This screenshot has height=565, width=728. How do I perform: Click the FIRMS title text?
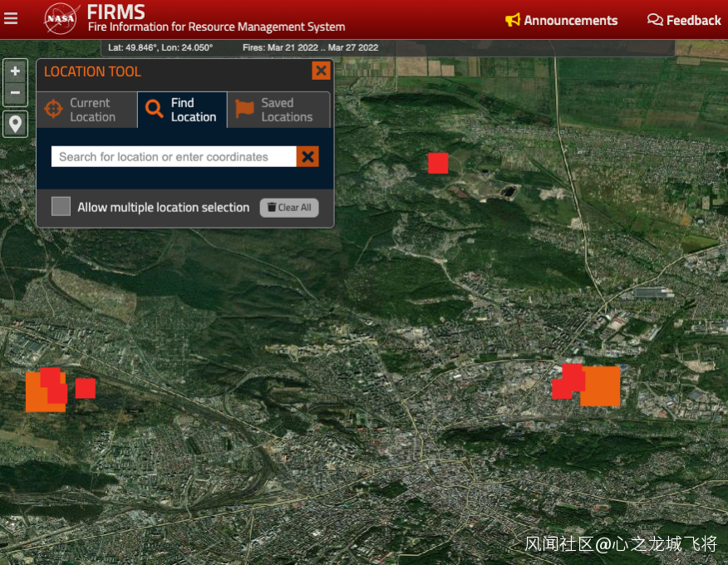pos(116,12)
